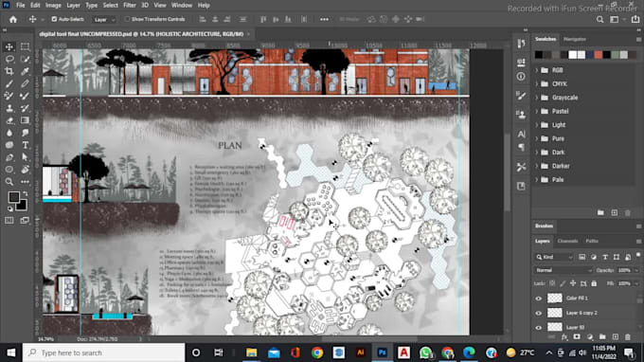Click the Fill percentage field
This screenshot has height=362, width=644.
point(624,283)
